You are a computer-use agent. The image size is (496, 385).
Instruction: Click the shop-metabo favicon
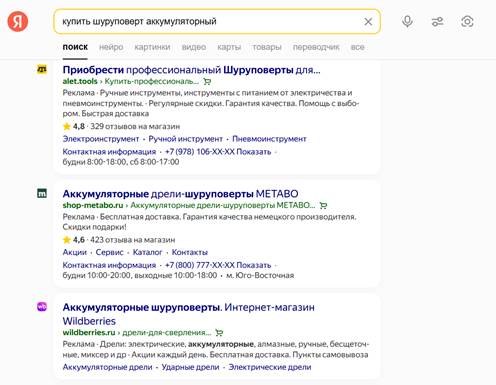42,193
